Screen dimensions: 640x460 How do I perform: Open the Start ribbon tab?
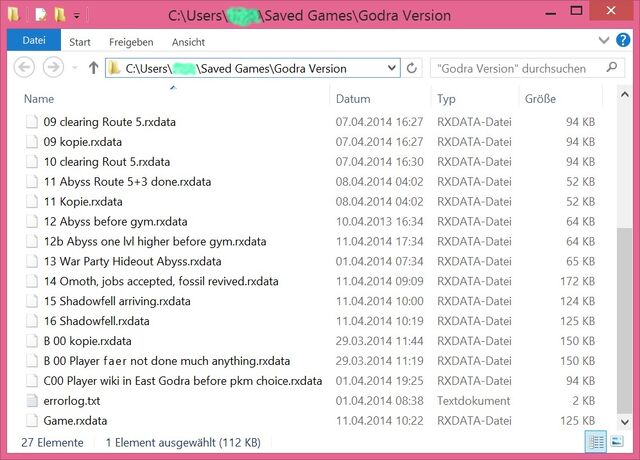coord(80,42)
